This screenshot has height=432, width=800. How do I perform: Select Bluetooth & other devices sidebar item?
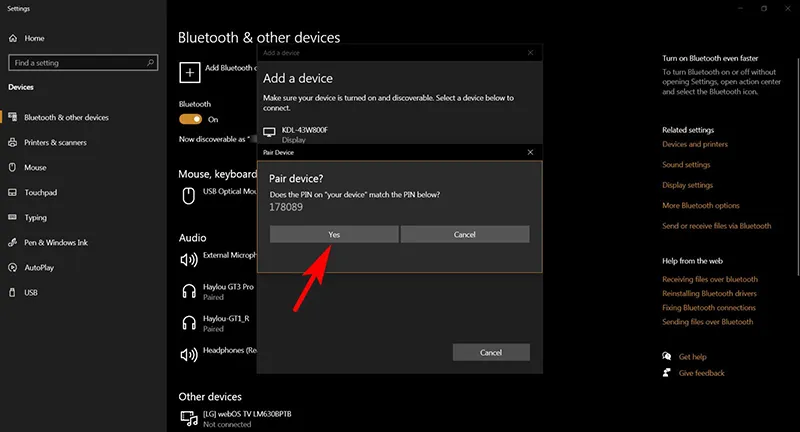point(66,117)
